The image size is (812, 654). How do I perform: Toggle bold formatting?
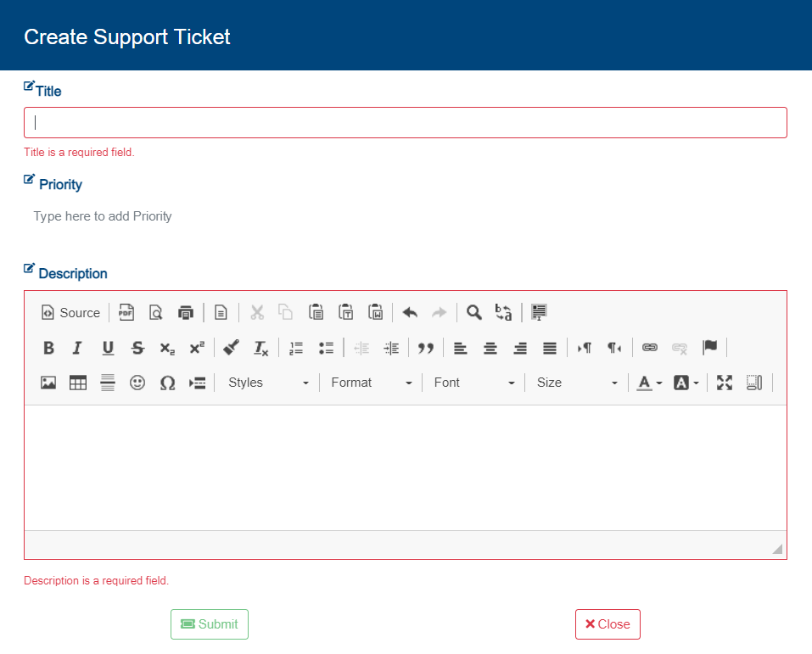[x=48, y=348]
